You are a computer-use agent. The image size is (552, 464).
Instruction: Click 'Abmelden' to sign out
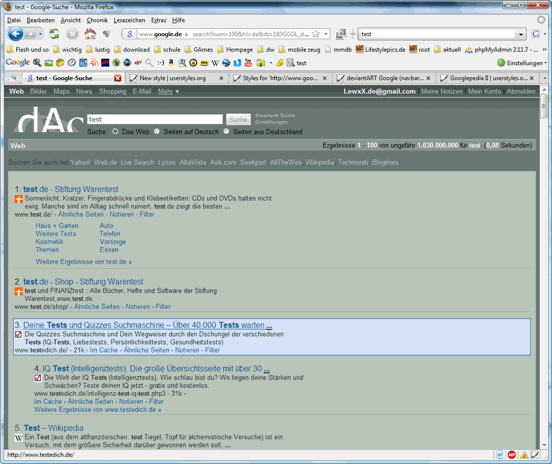(x=521, y=92)
